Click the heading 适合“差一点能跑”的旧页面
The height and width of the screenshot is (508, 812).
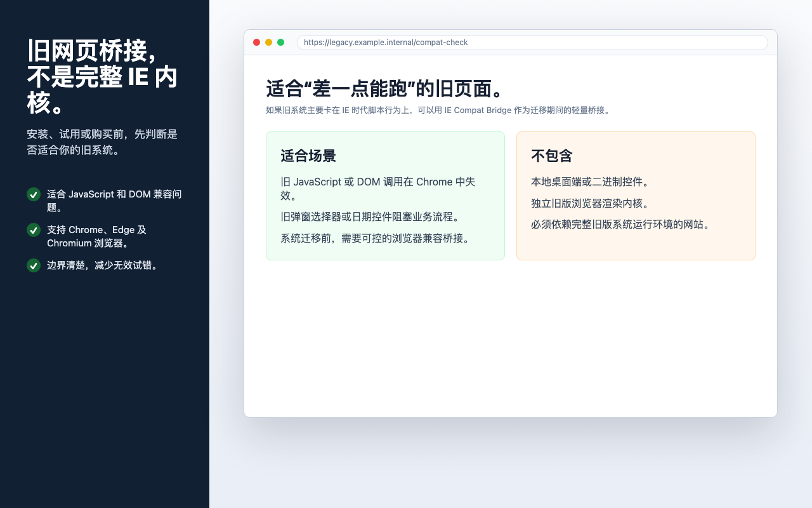click(384, 89)
